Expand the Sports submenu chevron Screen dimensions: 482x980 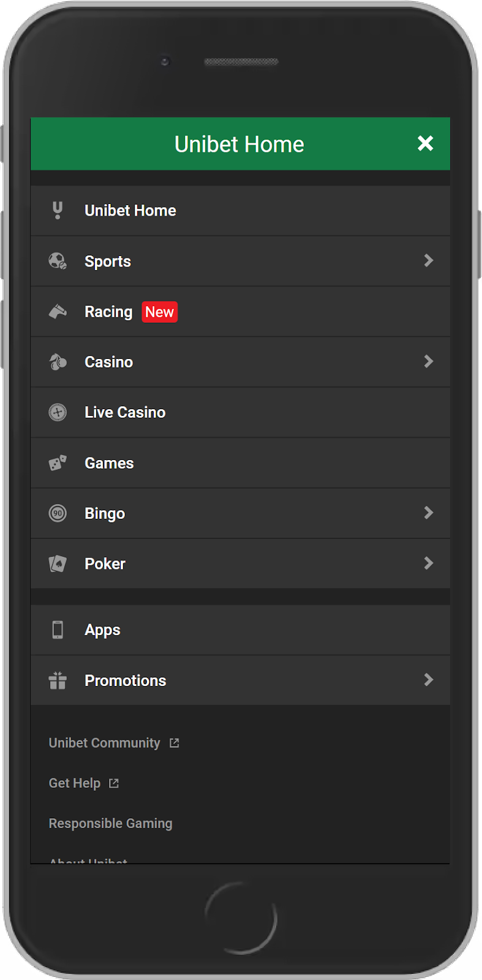pyautogui.click(x=429, y=261)
